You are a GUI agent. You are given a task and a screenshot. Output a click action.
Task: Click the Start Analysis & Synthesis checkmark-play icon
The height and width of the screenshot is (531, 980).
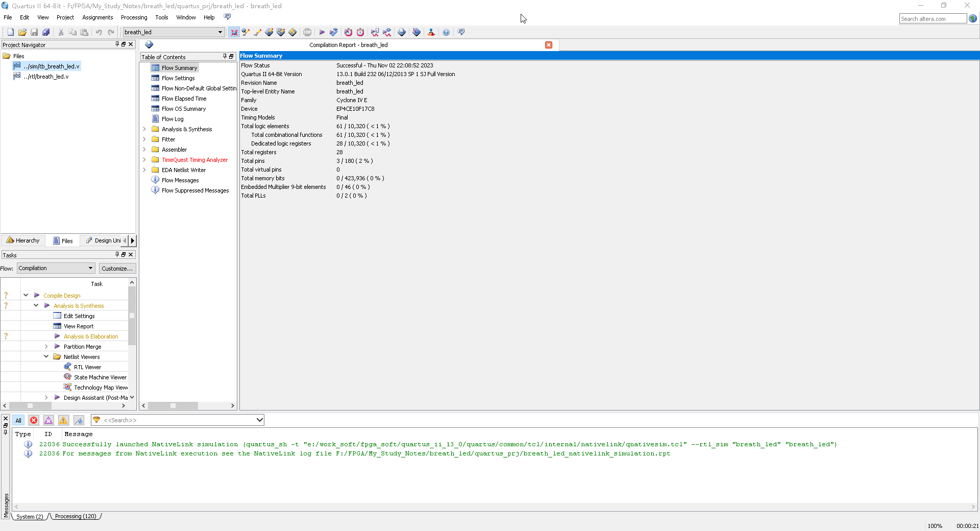point(334,32)
